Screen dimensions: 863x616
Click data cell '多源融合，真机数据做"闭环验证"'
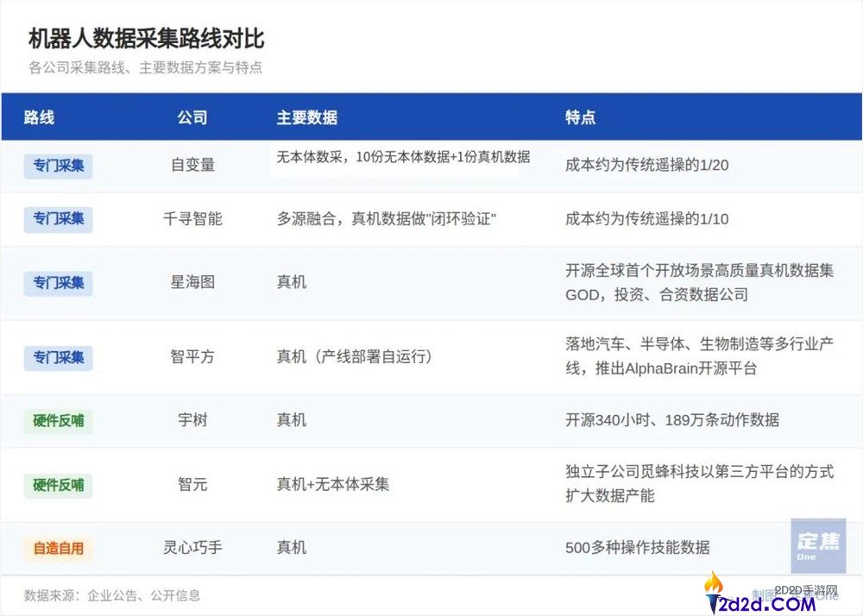pyautogui.click(x=387, y=219)
